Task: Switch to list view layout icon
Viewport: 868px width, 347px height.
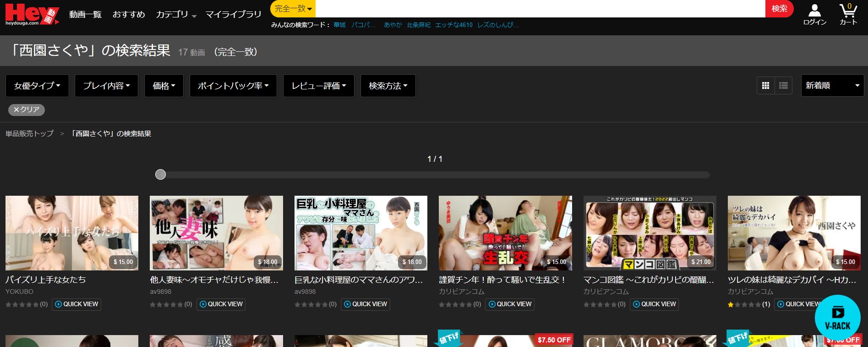Action: coord(783,86)
